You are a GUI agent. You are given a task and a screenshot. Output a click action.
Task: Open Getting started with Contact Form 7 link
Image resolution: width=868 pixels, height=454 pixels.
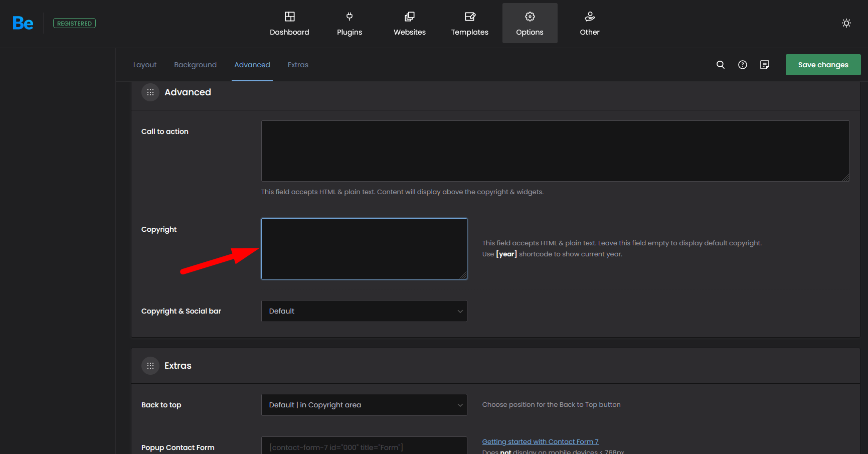tap(541, 441)
